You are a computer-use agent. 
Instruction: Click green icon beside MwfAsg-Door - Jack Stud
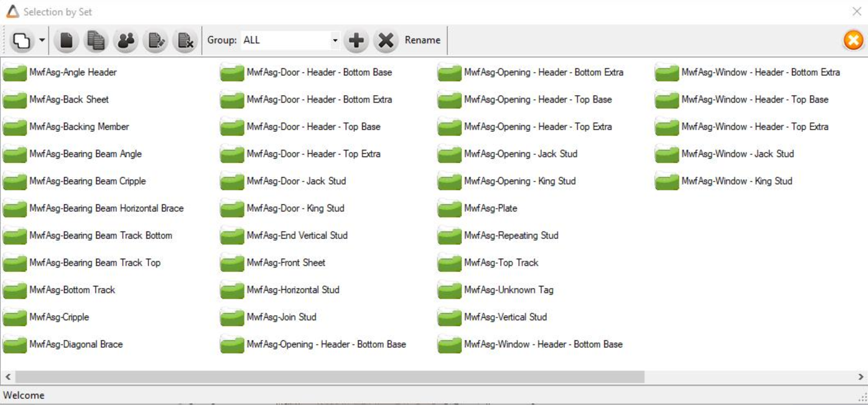pos(232,181)
